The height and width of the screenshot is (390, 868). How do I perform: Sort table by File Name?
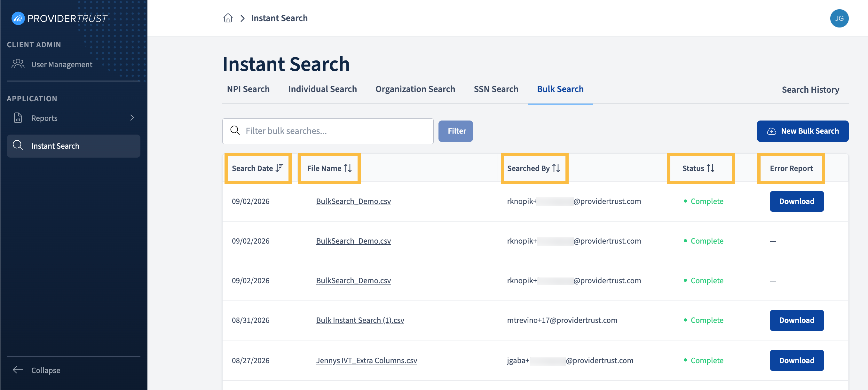point(329,168)
